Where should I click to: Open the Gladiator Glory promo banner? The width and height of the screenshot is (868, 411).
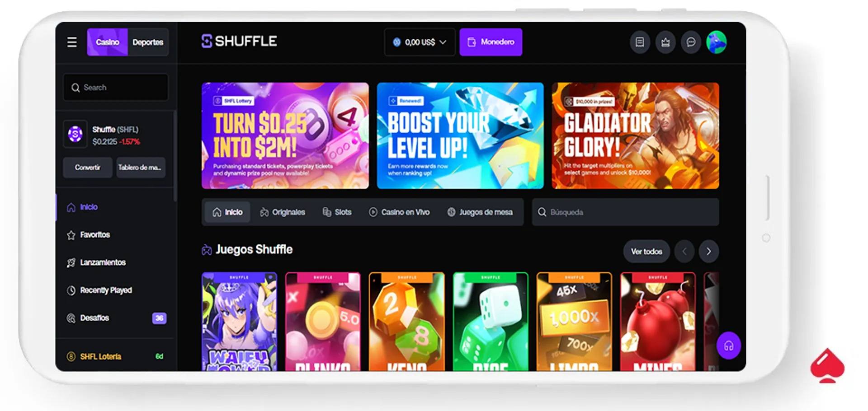tap(635, 135)
